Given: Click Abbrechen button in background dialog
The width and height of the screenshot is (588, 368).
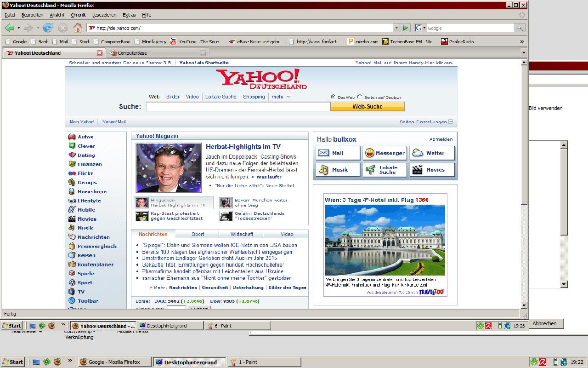Looking at the screenshot, I should 545,323.
